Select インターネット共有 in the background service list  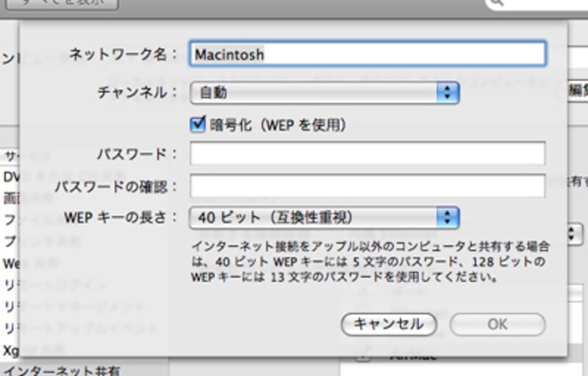point(62,371)
